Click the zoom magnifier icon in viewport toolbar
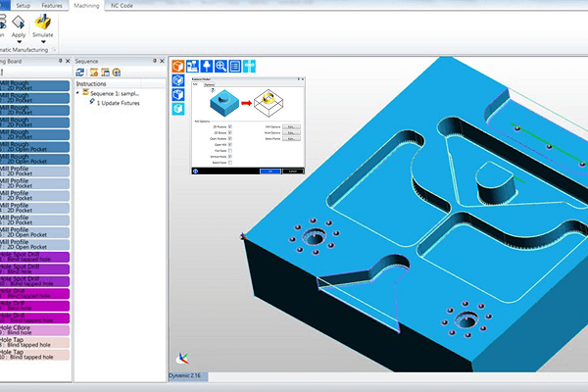Image resolution: width=588 pixels, height=392 pixels. click(220, 66)
